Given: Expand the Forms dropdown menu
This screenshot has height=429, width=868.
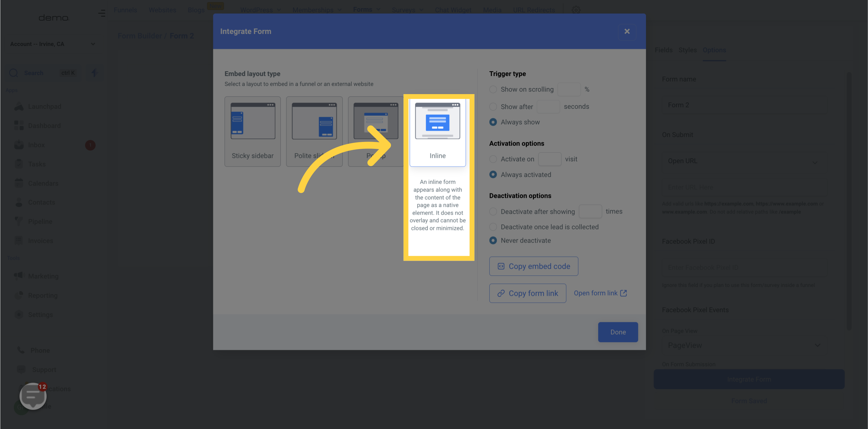Looking at the screenshot, I should tap(367, 9).
